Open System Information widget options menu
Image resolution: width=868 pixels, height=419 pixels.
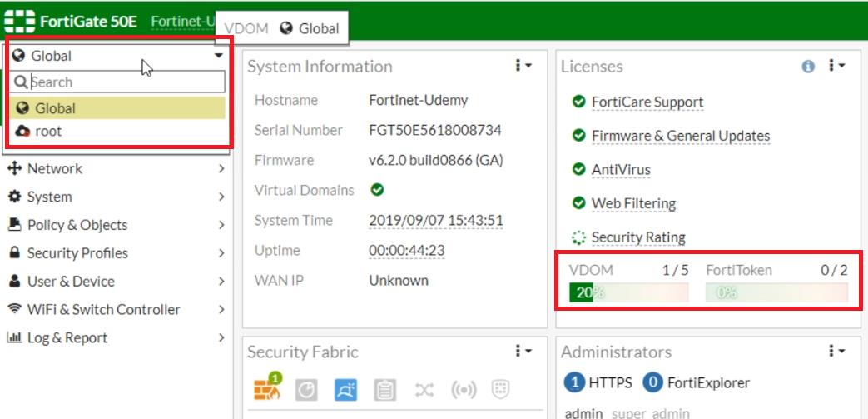pyautogui.click(x=523, y=66)
